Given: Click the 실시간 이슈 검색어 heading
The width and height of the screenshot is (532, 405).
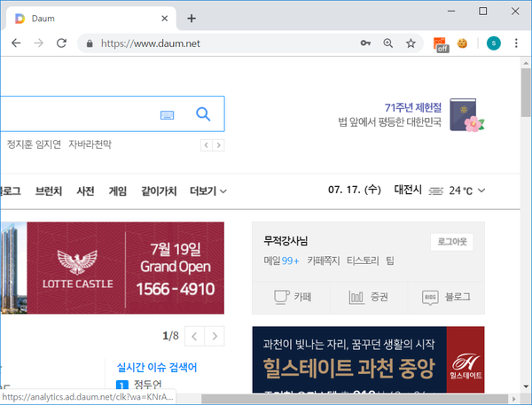Looking at the screenshot, I should click(157, 367).
